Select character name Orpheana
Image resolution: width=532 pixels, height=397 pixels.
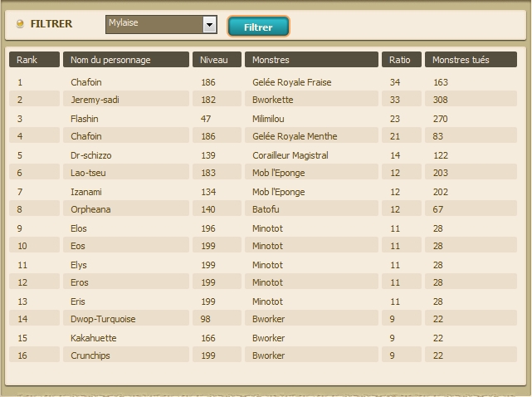(90, 209)
